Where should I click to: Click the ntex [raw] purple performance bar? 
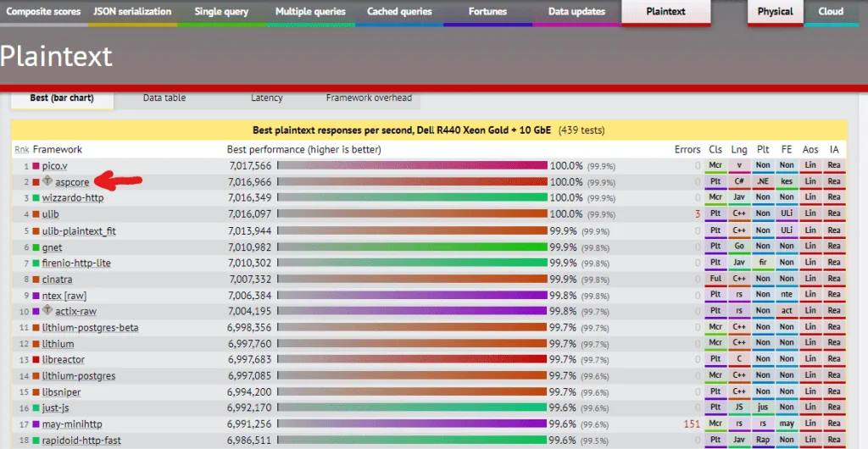pos(412,296)
